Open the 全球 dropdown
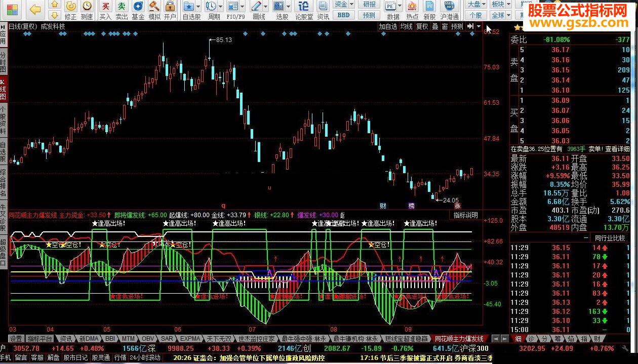Screen dimensions: 638x364 pos(501,15)
